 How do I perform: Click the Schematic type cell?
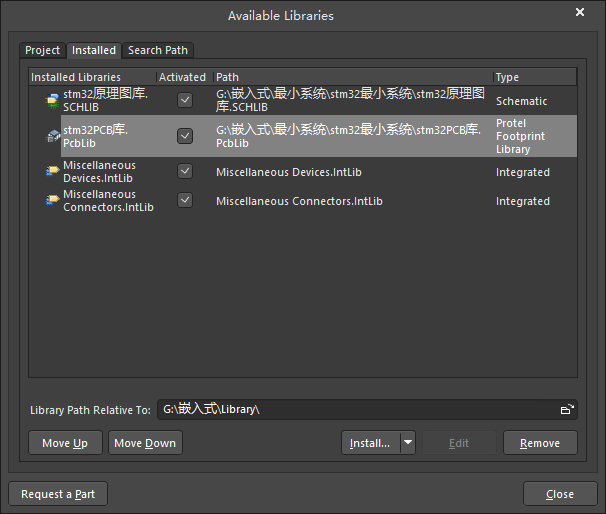point(521,101)
